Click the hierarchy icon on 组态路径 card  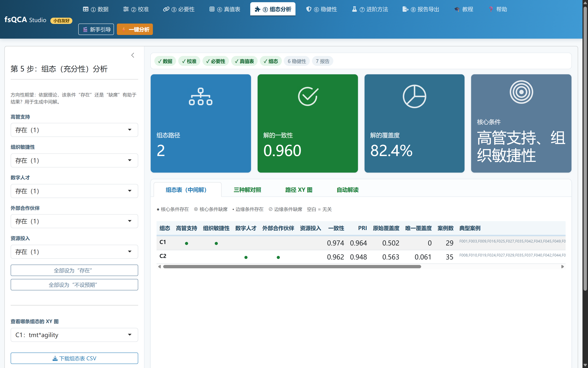[x=200, y=97]
